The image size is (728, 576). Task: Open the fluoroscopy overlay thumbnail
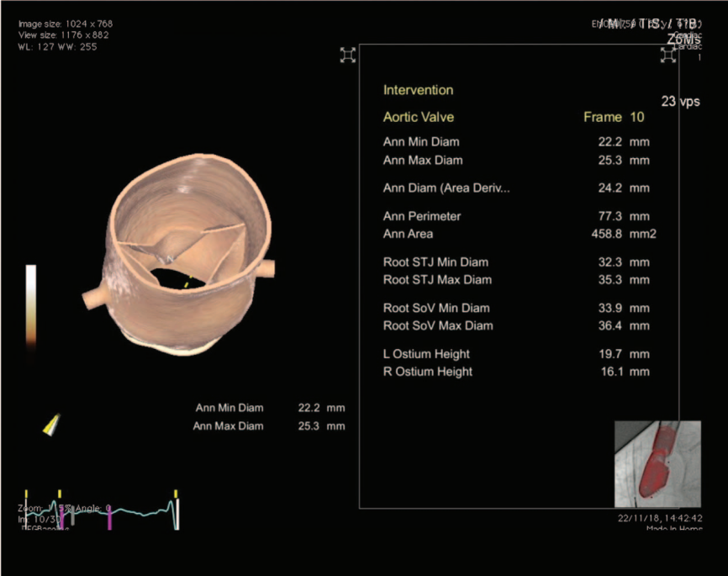pyautogui.click(x=657, y=464)
